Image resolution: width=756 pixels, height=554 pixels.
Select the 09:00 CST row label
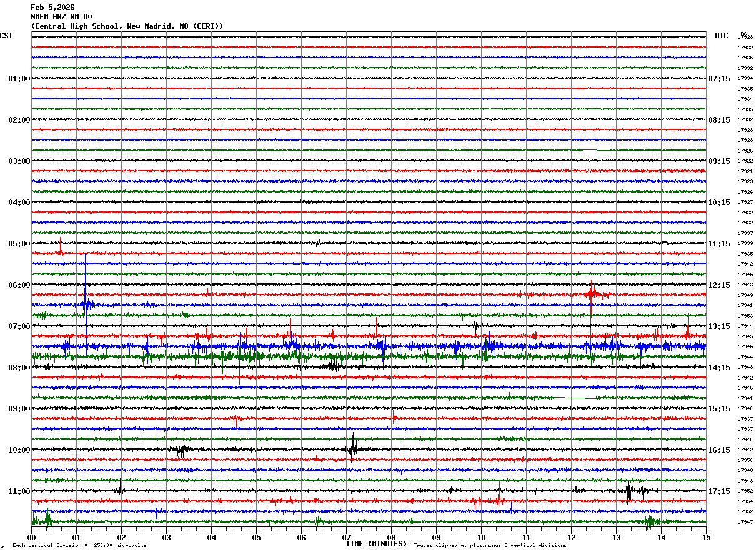19,409
